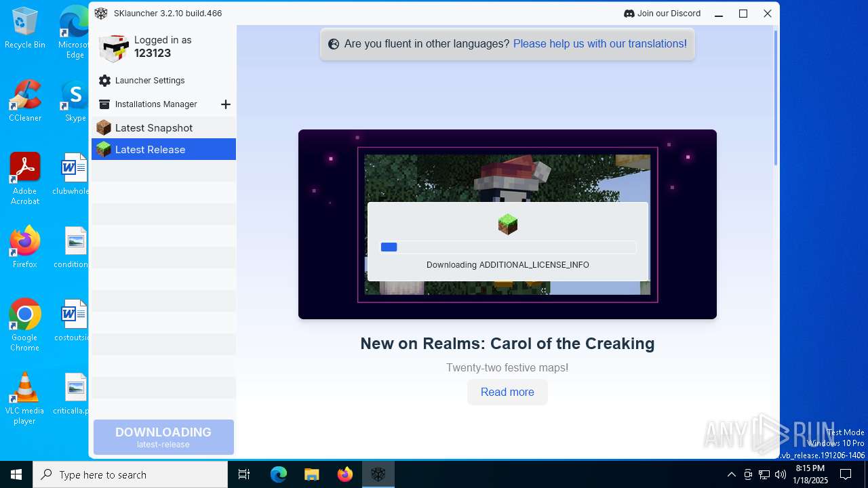
Task: Open File Explorer from taskbar
Action: click(x=311, y=474)
